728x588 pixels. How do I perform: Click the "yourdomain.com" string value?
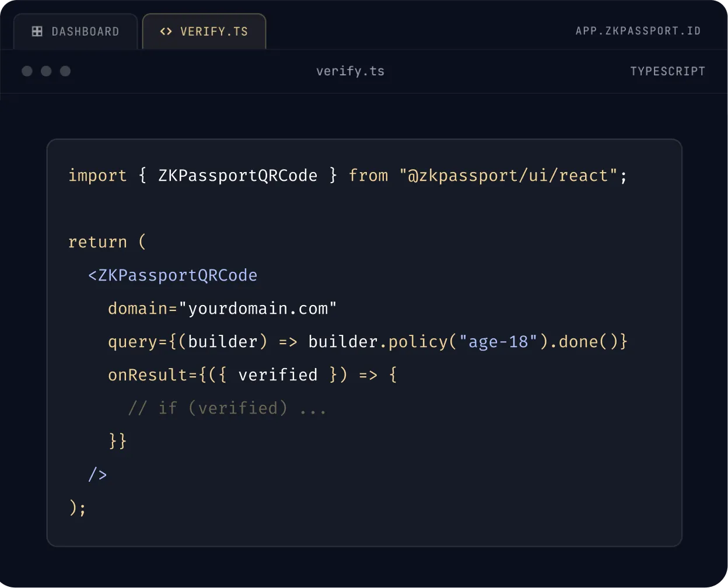pyautogui.click(x=258, y=309)
